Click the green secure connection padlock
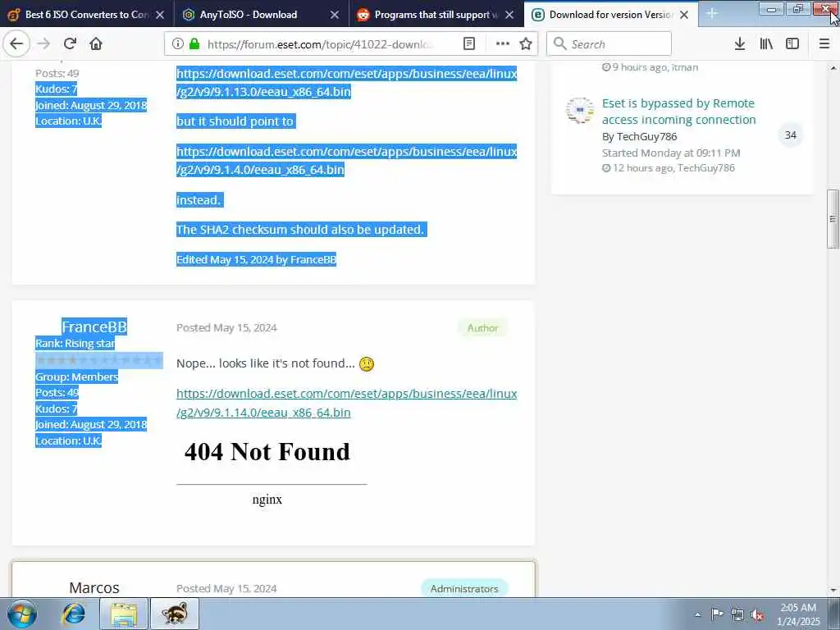The width and height of the screenshot is (840, 630). (194, 44)
